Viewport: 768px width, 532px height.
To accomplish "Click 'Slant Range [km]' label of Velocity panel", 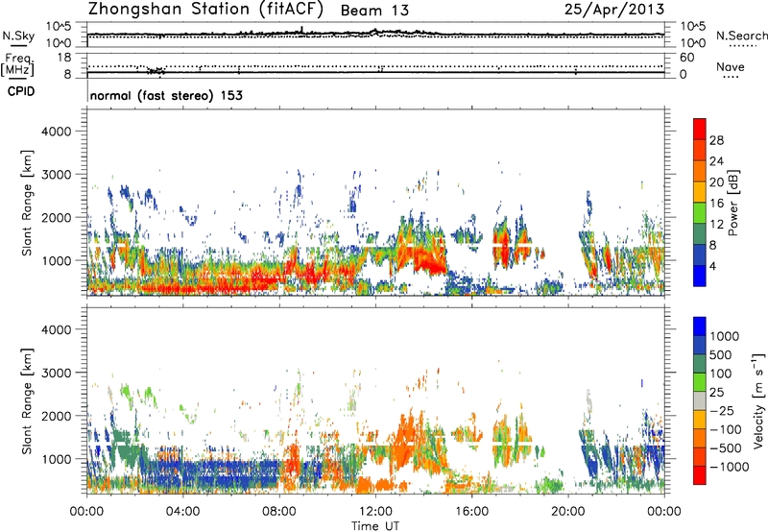I will 27,401.
